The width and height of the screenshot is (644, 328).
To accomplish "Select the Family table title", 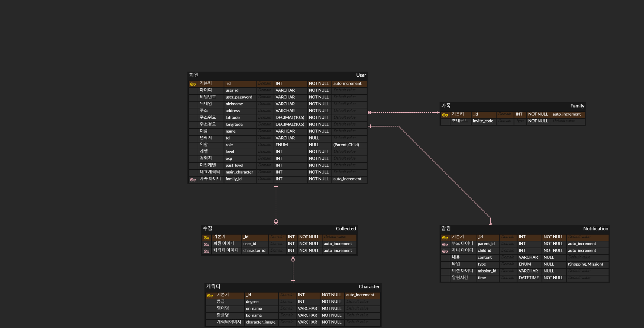I will click(x=577, y=106).
